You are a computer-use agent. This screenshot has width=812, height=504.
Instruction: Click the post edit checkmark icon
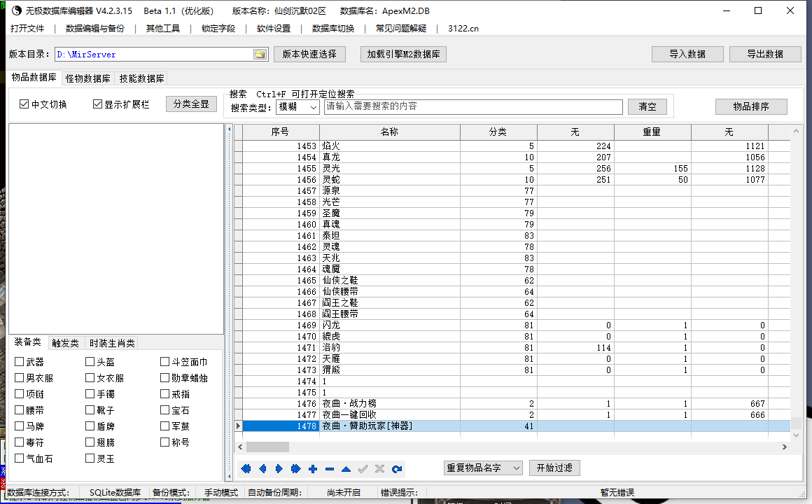[363, 469]
